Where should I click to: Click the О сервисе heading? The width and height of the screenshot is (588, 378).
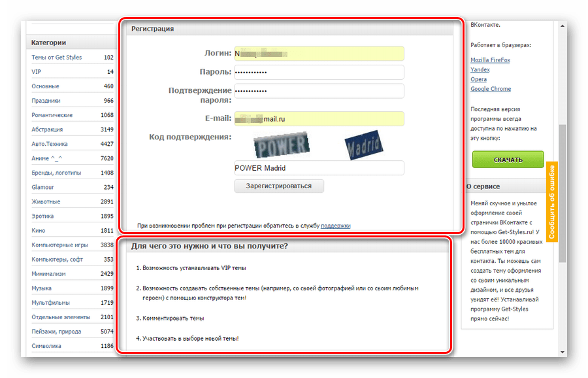point(483,186)
